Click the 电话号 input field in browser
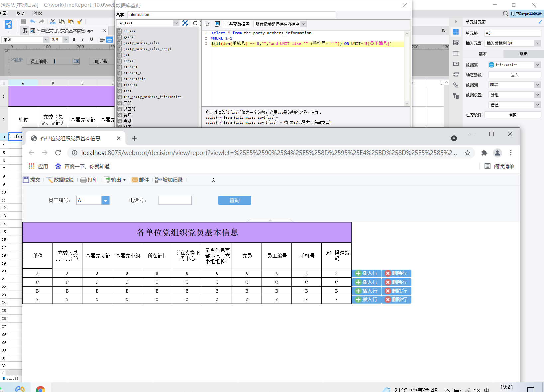544x392 pixels. (x=175, y=200)
